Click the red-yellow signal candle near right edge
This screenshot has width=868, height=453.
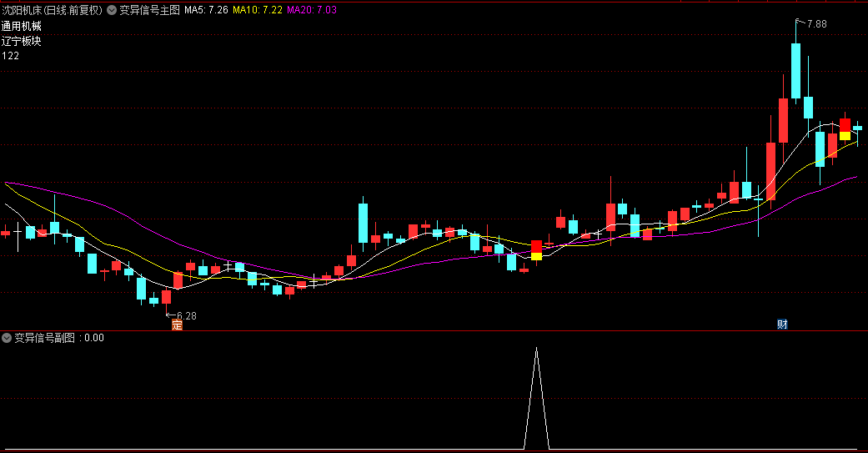(x=845, y=129)
